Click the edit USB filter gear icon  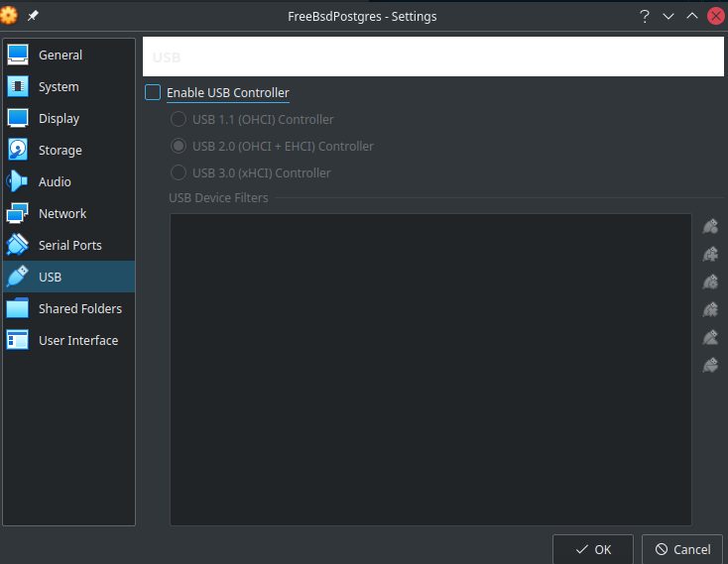(x=710, y=282)
